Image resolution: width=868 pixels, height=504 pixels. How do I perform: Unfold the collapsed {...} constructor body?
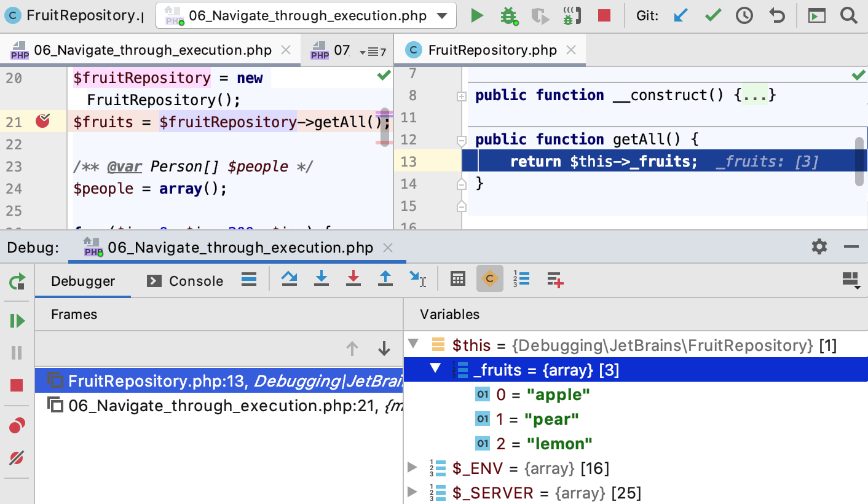tap(756, 95)
